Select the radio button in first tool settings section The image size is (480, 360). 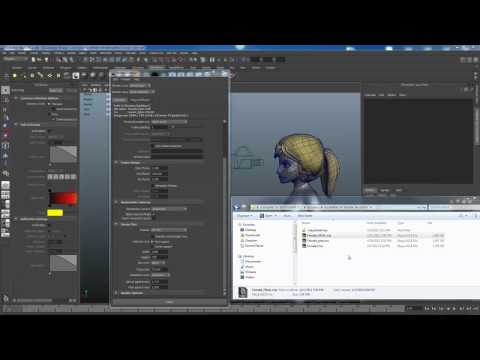(49, 104)
